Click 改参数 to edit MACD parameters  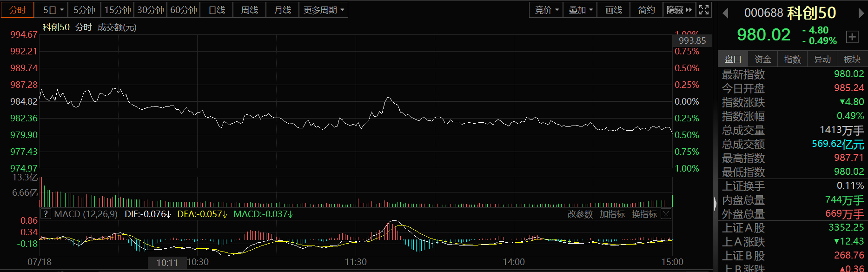pyautogui.click(x=580, y=214)
